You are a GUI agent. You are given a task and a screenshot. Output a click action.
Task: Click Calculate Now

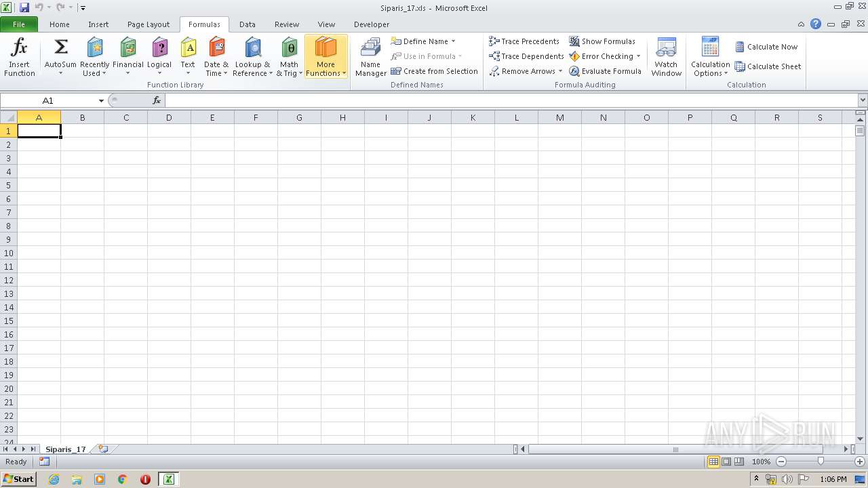pos(766,47)
